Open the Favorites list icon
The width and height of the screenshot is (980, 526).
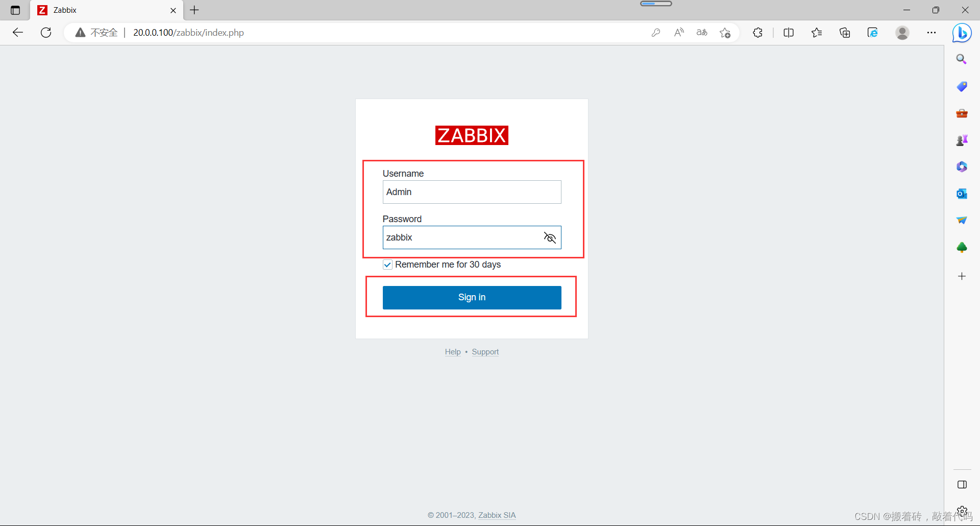point(817,33)
